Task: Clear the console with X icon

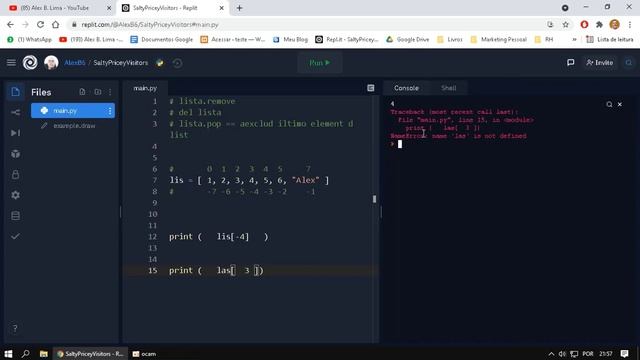Action: (620, 104)
